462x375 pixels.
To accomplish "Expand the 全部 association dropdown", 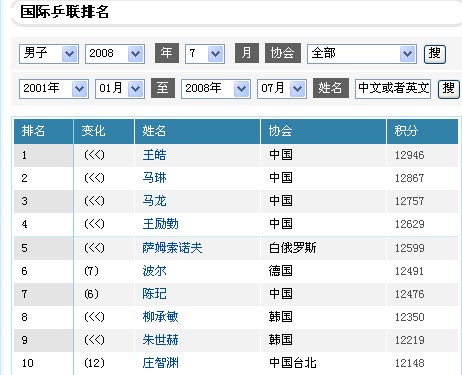I will pos(362,54).
